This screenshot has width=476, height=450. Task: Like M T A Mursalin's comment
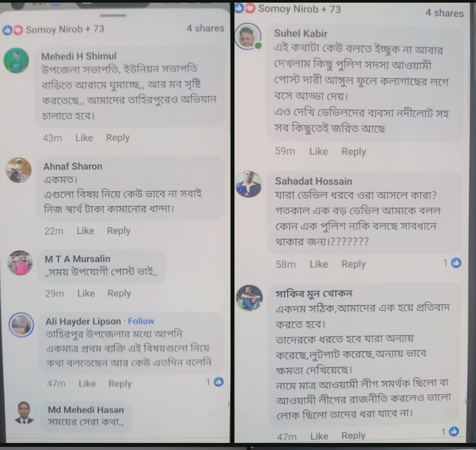pyautogui.click(x=86, y=293)
